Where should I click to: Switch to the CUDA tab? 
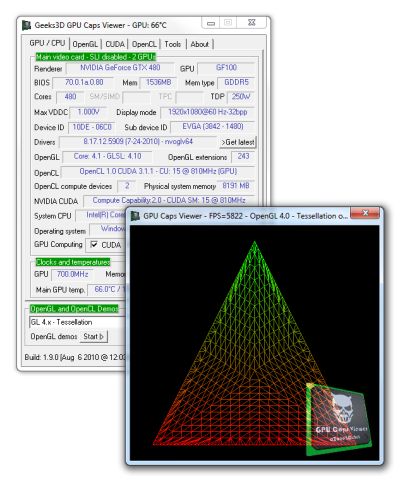115,44
